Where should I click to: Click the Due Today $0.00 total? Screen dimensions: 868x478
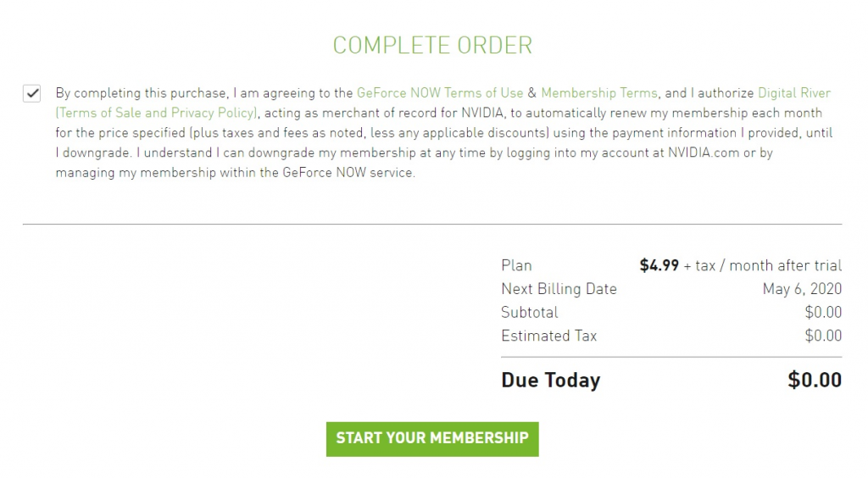(815, 380)
